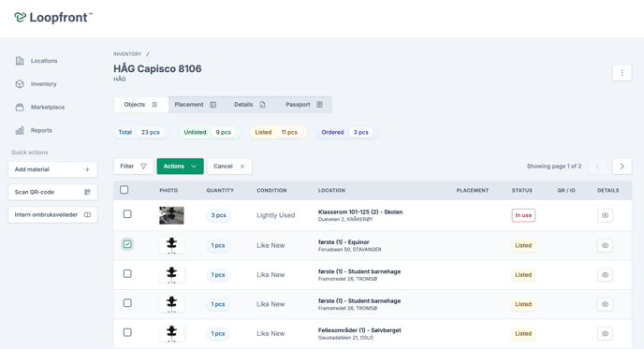Click the previous page arrow
The width and height of the screenshot is (644, 349).
598,167
